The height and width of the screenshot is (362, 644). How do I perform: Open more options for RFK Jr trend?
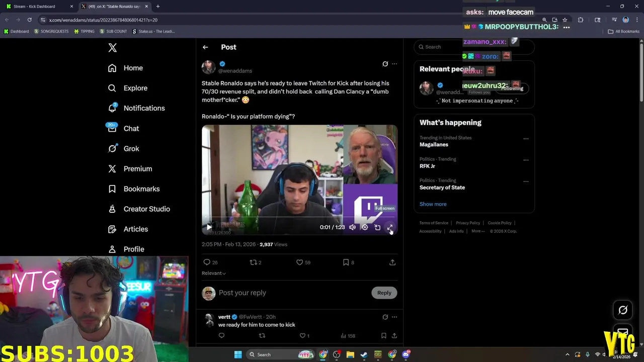click(526, 160)
